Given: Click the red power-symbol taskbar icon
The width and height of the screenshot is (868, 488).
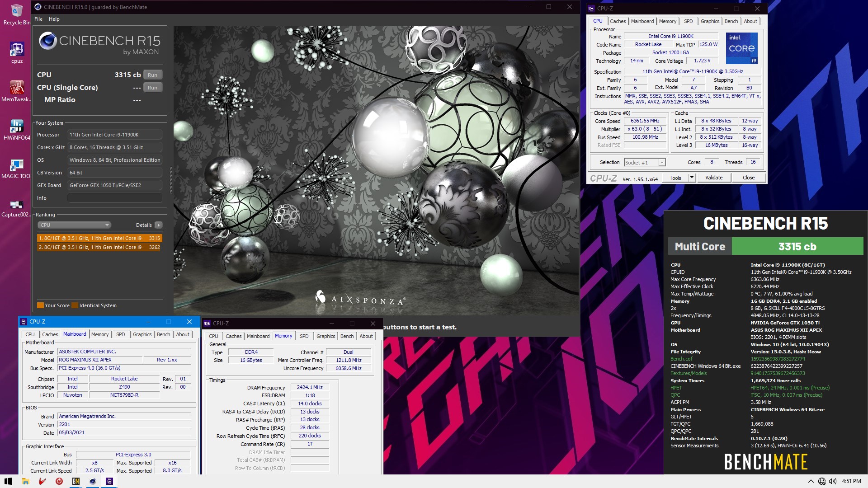Looking at the screenshot, I should [x=59, y=481].
